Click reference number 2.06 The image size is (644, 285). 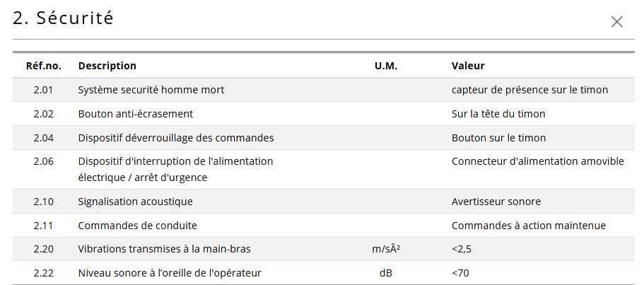pyautogui.click(x=44, y=161)
